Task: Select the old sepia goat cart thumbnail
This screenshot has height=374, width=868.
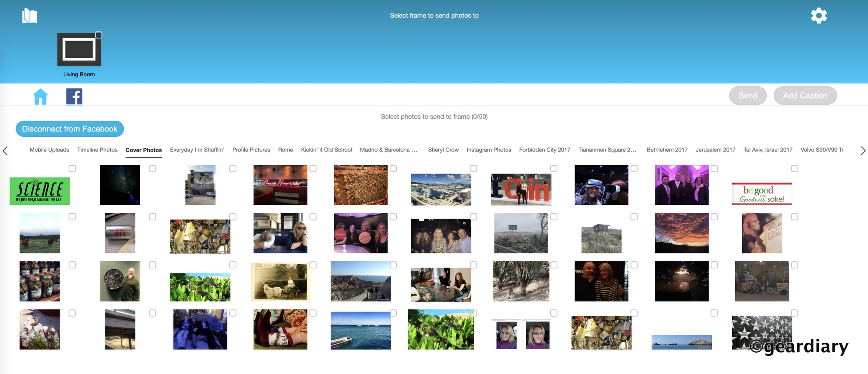Action: point(280,281)
